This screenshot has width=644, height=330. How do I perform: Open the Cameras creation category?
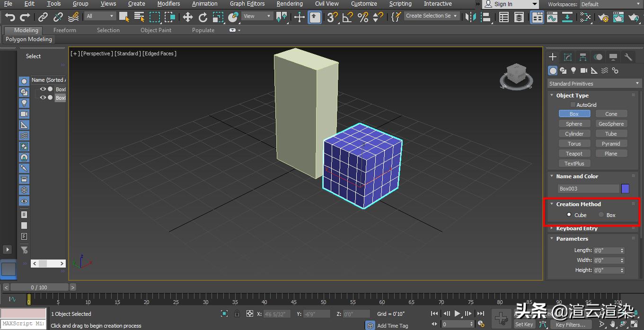pyautogui.click(x=584, y=70)
